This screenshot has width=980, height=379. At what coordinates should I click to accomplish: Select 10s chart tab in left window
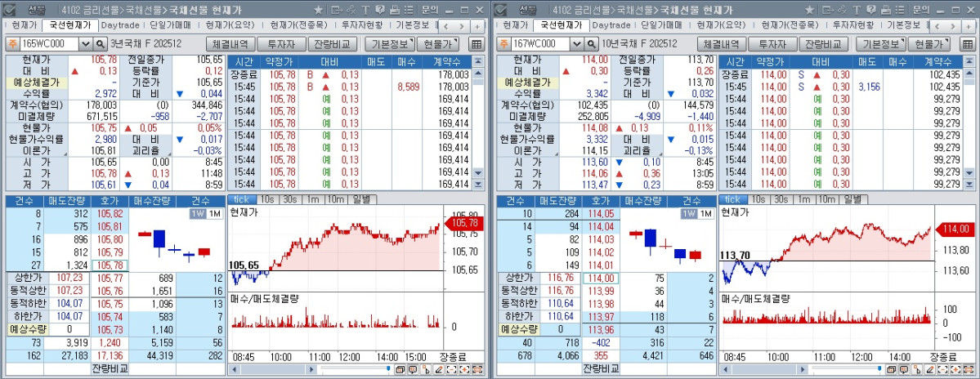click(x=267, y=199)
